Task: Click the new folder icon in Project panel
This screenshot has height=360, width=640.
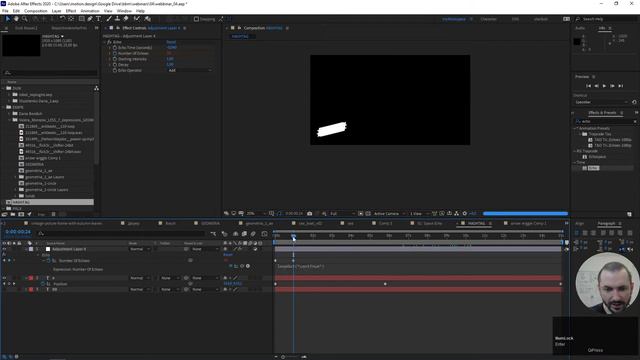Action: pos(13,214)
